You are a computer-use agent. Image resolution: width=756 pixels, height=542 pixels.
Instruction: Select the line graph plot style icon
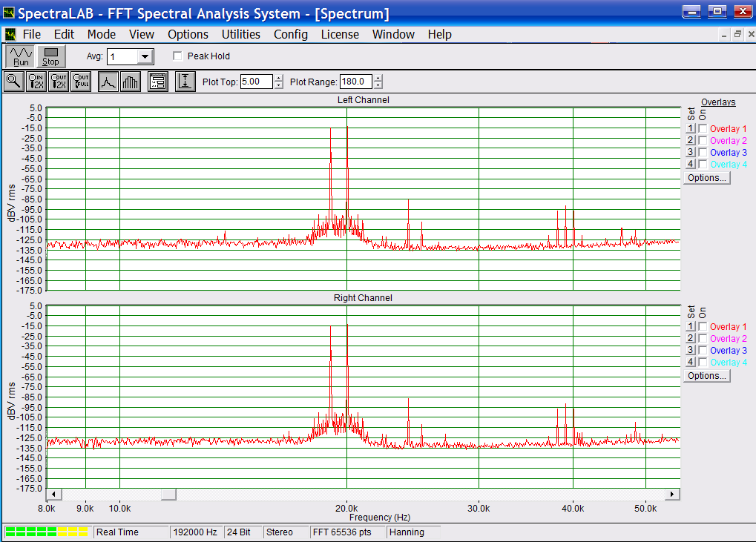(x=108, y=82)
